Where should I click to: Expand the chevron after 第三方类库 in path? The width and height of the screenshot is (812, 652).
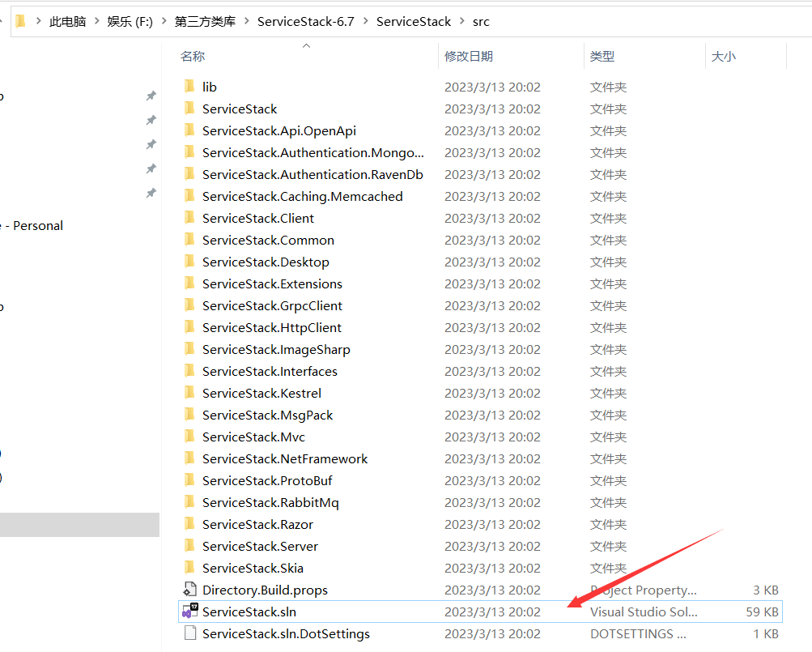pos(246,21)
